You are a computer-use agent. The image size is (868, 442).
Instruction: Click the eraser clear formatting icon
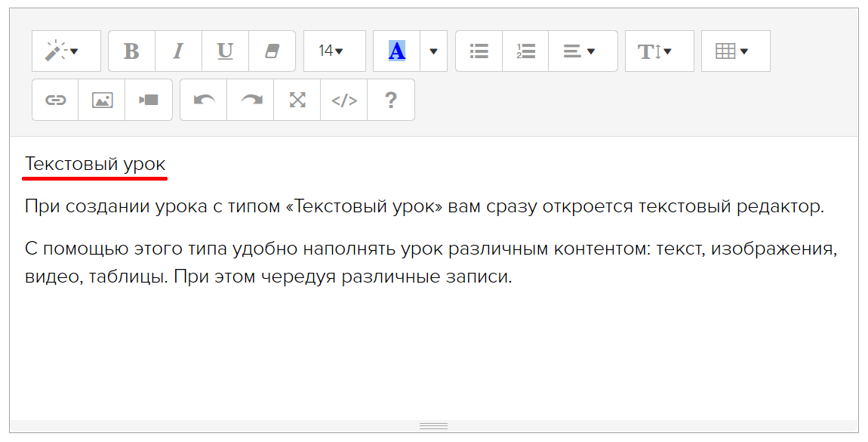click(272, 51)
